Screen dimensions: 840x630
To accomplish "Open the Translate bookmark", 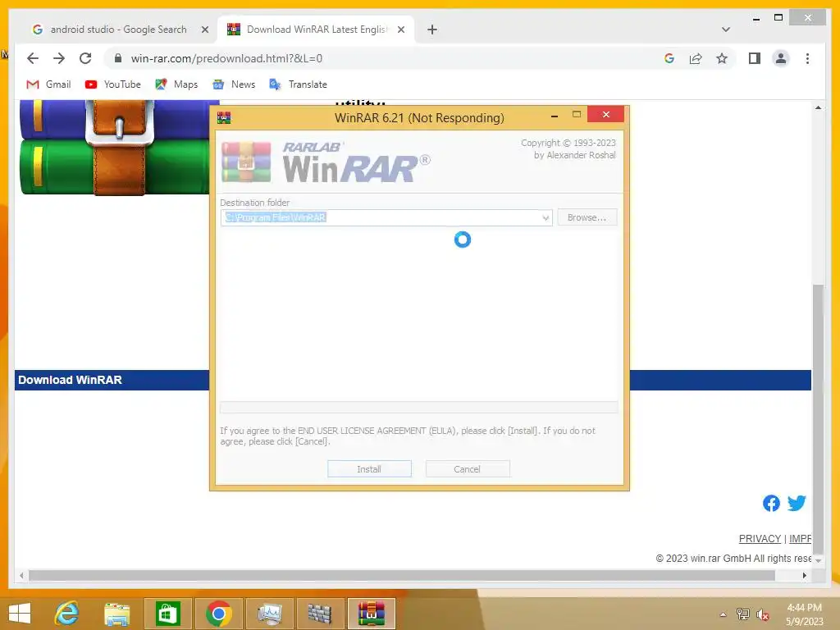I will pos(299,84).
